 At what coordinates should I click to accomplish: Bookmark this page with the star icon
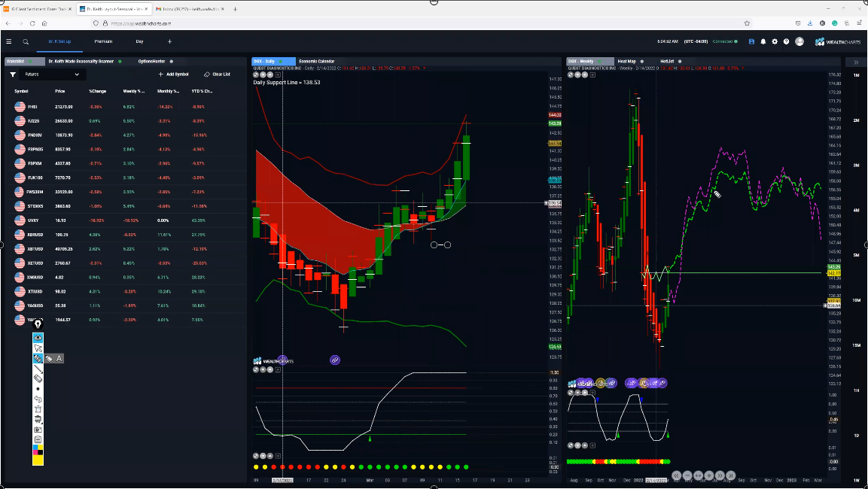click(747, 23)
